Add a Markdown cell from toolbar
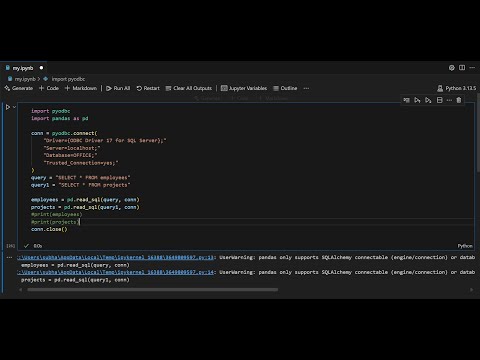This screenshot has width=480, height=360. click(81, 88)
